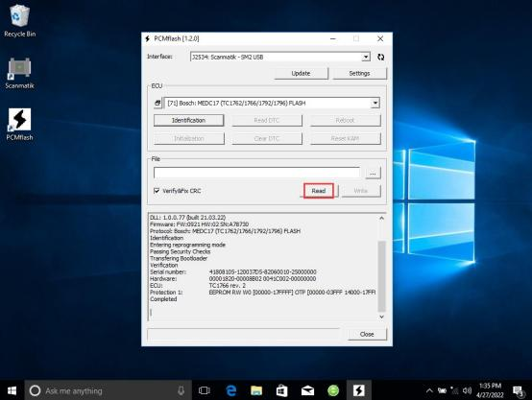Click the Identification button
Viewport: 532px width, 400px height.
pos(188,120)
